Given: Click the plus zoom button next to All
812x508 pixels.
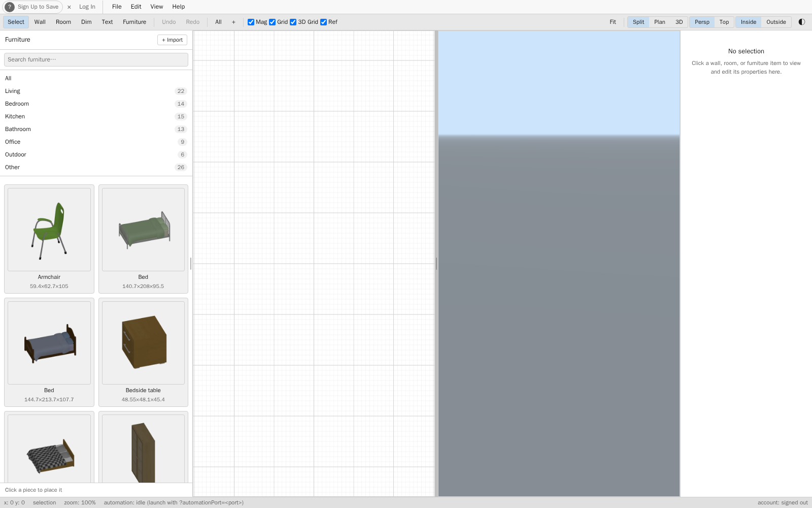Looking at the screenshot, I should pos(233,22).
